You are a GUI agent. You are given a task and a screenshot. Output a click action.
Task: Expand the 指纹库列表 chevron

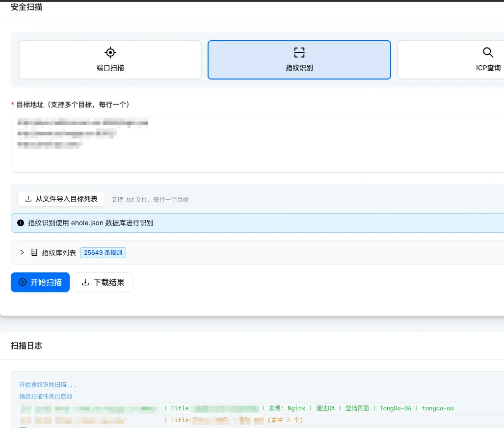pos(22,252)
